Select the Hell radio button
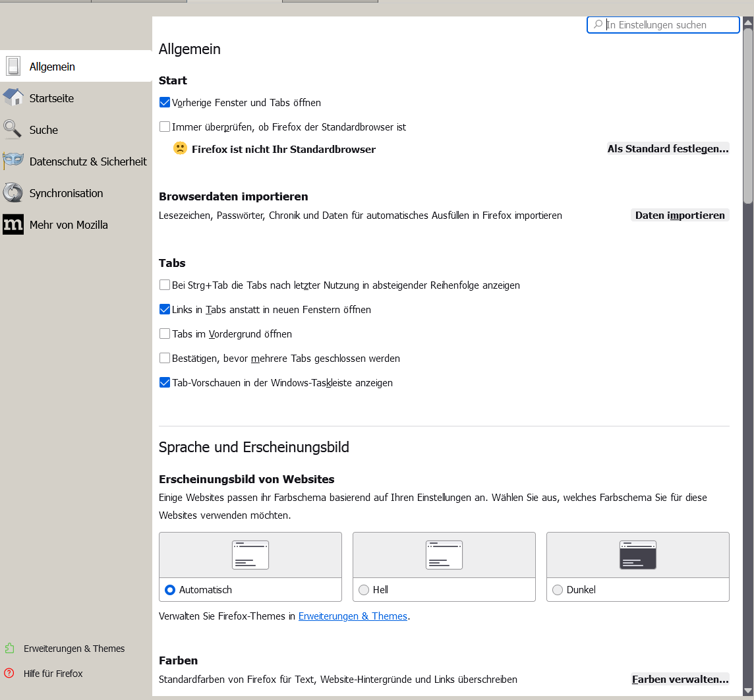The width and height of the screenshot is (754, 700). [x=364, y=589]
